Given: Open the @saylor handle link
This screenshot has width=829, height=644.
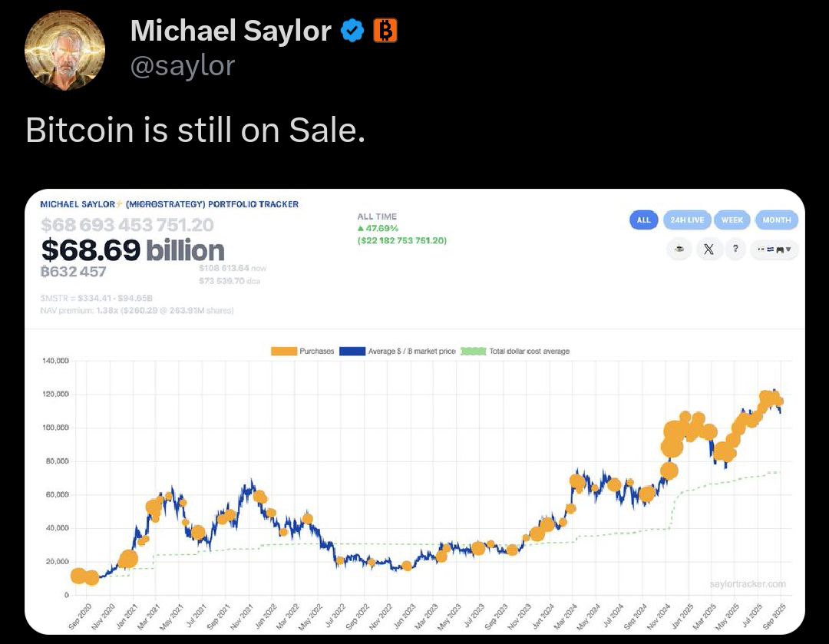Looking at the screenshot, I should pyautogui.click(x=183, y=66).
